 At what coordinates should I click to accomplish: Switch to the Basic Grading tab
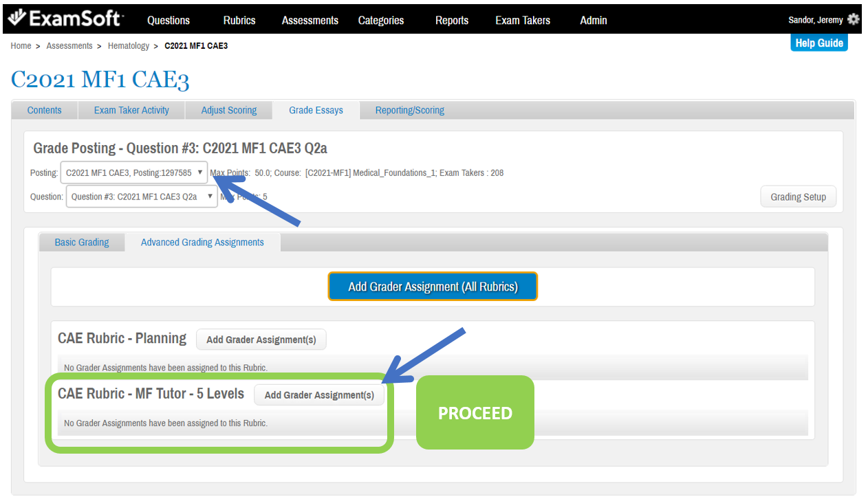point(82,242)
